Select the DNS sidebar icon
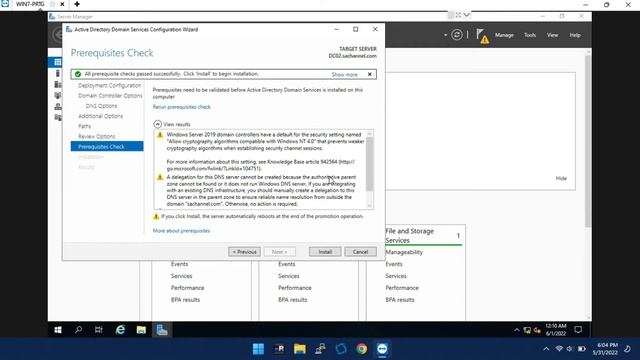 coord(58,107)
